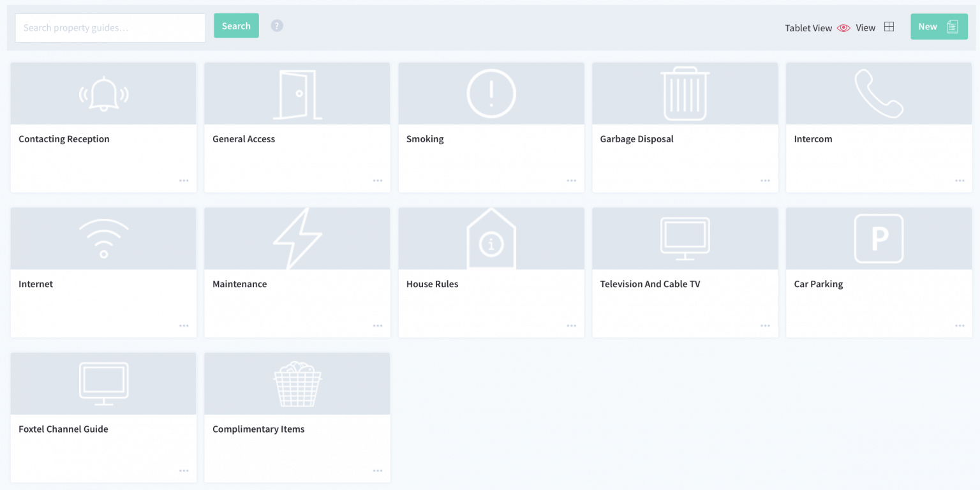
Task: Click the basket icon on Complimentary Items
Action: point(297,384)
